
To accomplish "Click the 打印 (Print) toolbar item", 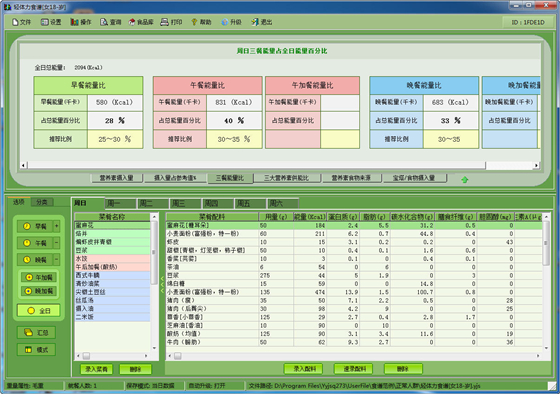I will tap(171, 22).
